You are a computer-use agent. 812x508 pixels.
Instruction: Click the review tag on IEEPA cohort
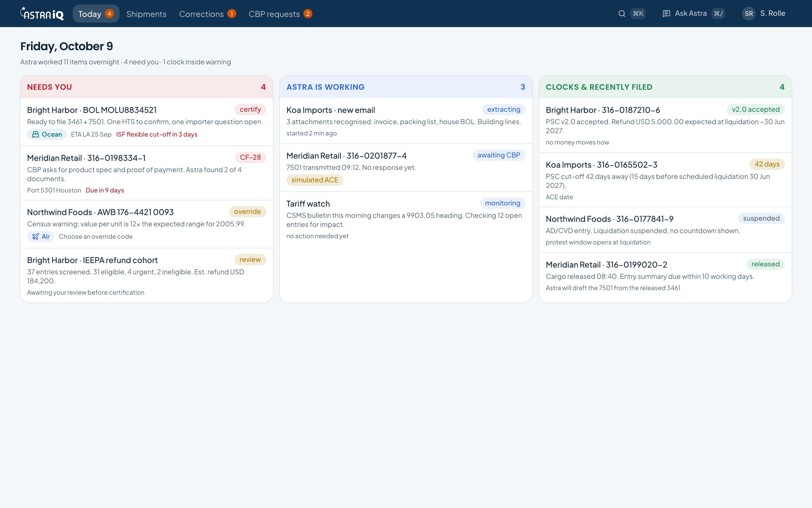point(250,260)
